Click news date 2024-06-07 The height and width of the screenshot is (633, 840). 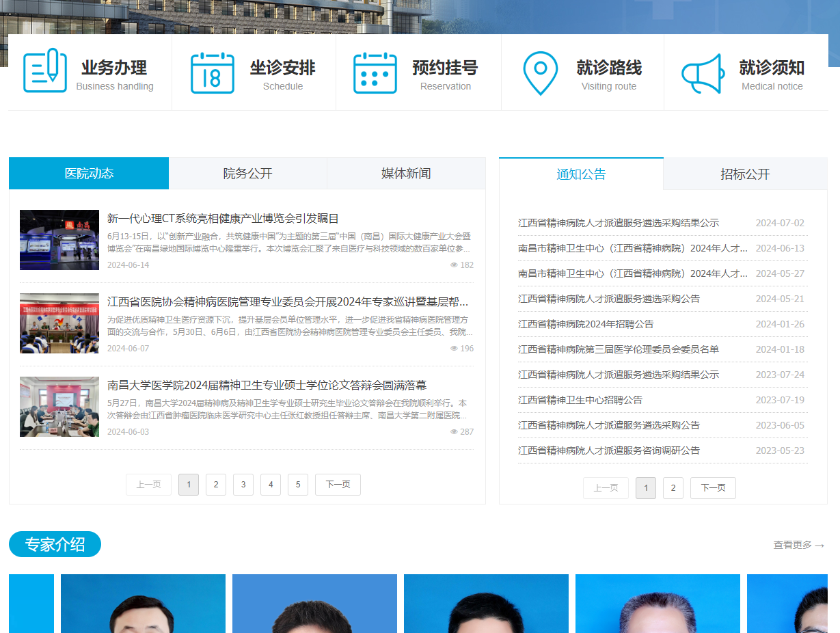tap(128, 349)
